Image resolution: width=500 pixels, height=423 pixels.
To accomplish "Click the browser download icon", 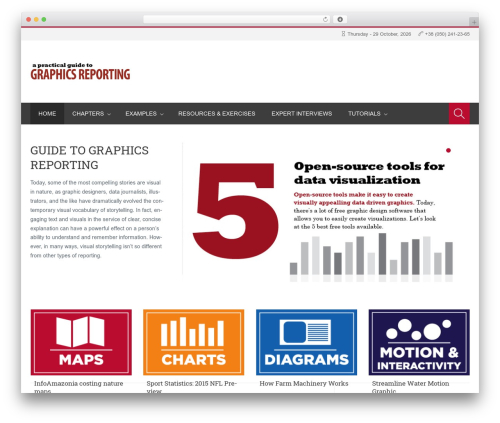I will 340,19.
